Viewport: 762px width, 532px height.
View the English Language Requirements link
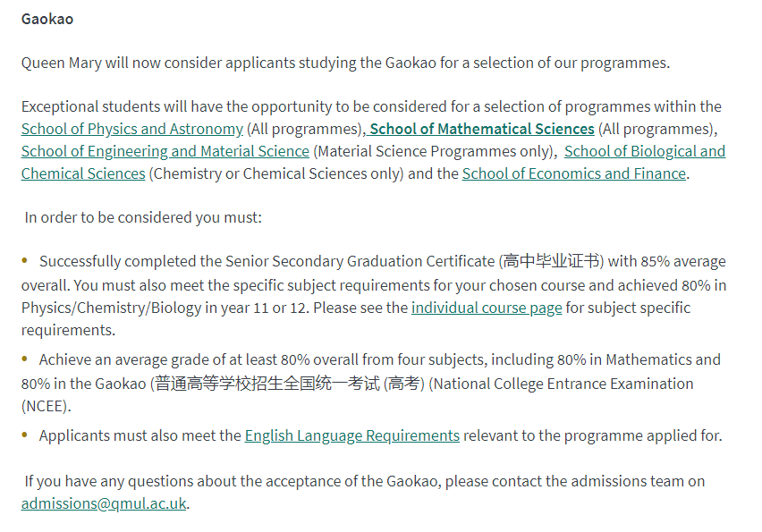(x=351, y=435)
